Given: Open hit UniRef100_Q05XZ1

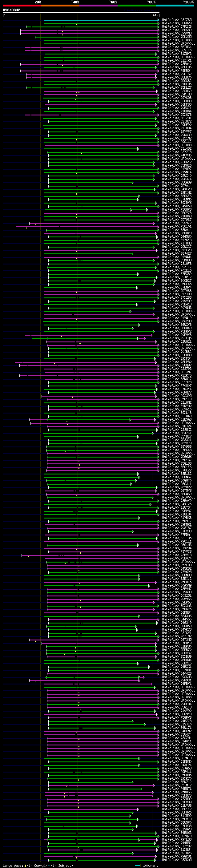Looking at the screenshot, I should click(177, 108).
